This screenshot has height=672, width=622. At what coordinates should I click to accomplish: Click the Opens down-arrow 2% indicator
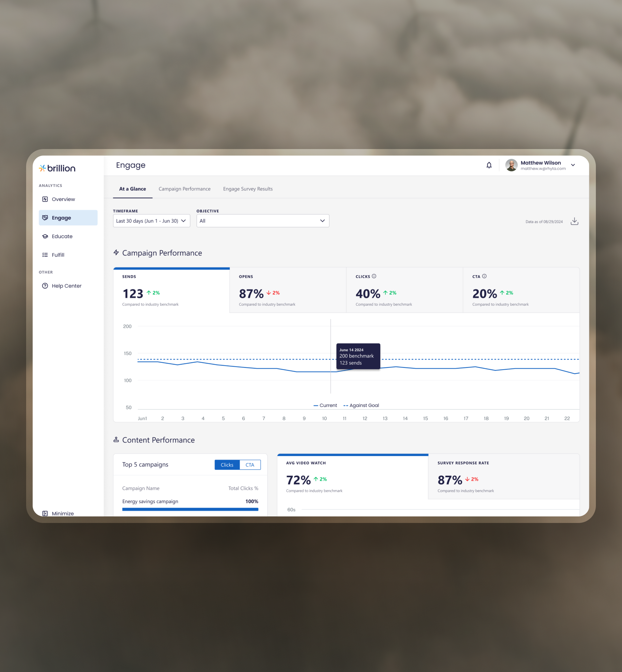pos(273,293)
